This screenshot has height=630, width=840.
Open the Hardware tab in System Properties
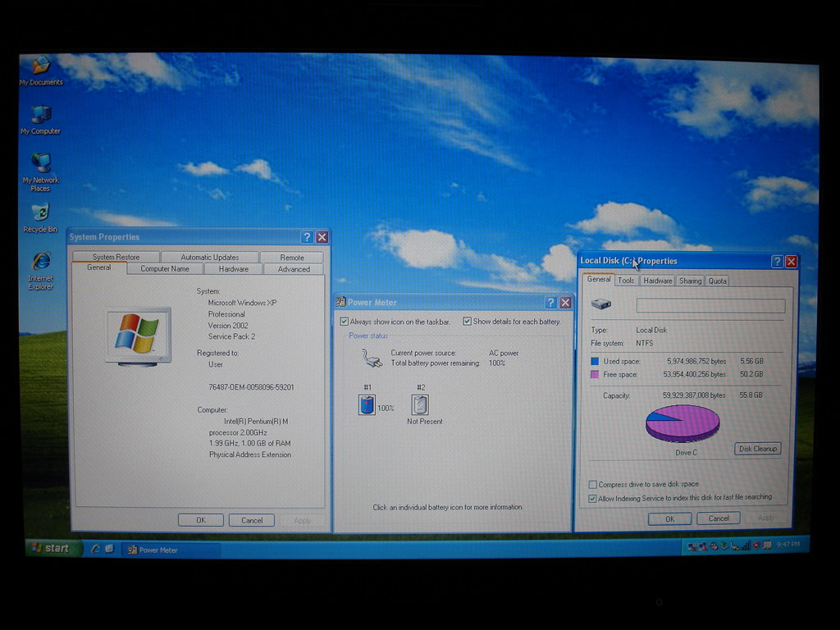(x=234, y=269)
